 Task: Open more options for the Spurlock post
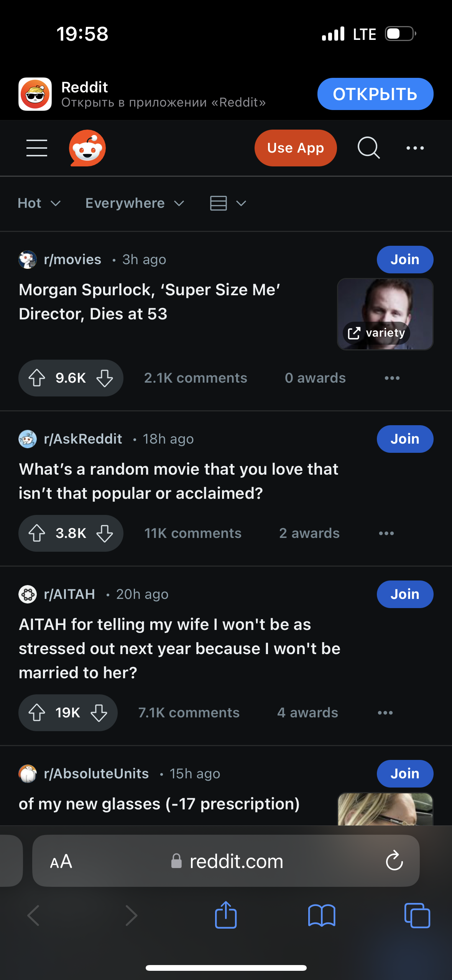[x=392, y=378]
